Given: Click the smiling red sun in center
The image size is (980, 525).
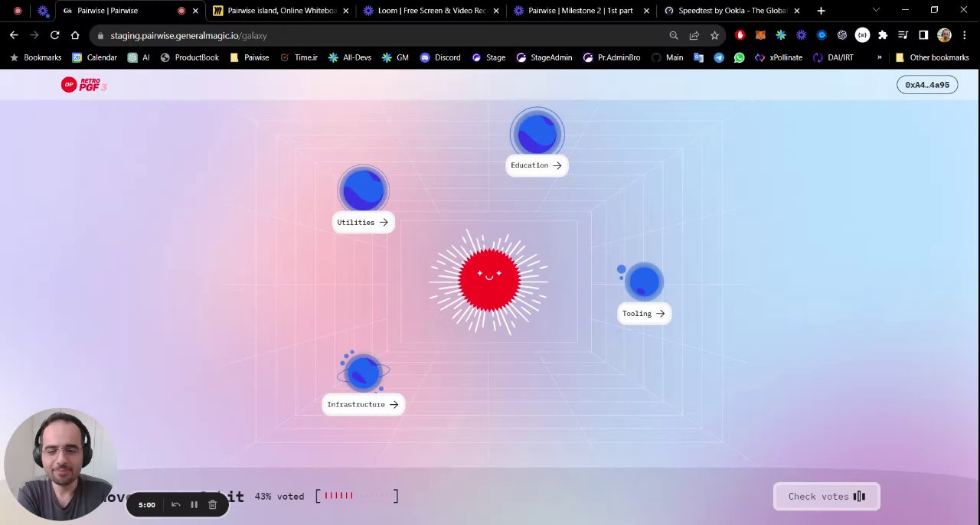Looking at the screenshot, I should pyautogui.click(x=489, y=280).
